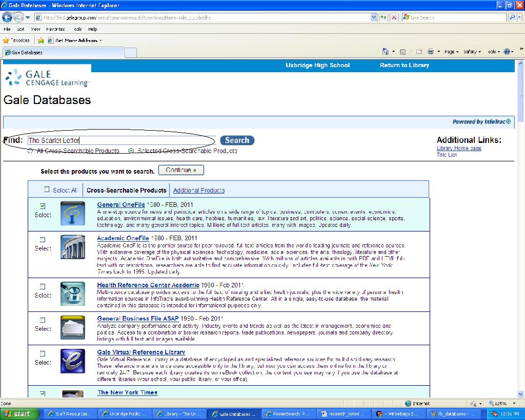This screenshot has width=525, height=420.
Task: Check the Academic OneFile checkbox
Action: pyautogui.click(x=43, y=240)
